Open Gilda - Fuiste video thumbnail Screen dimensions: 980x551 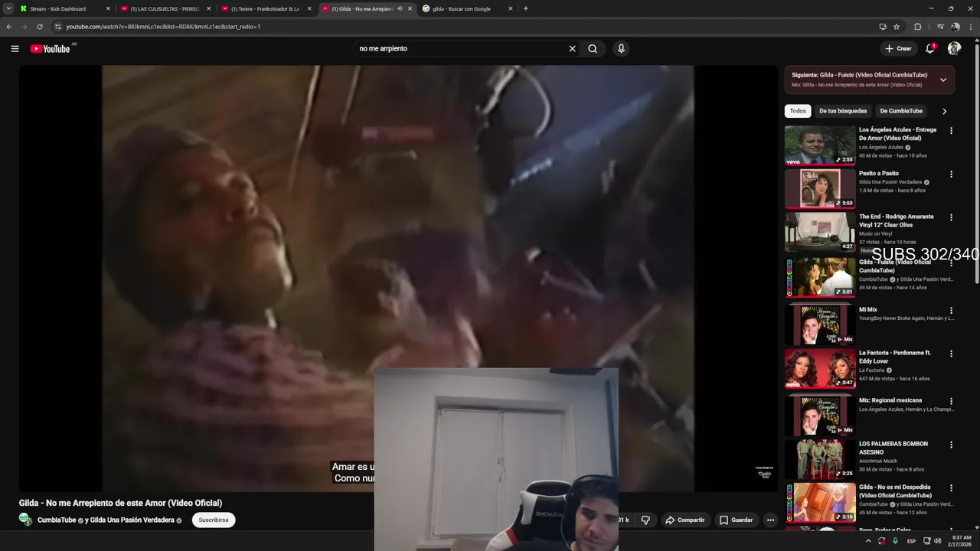click(x=820, y=277)
